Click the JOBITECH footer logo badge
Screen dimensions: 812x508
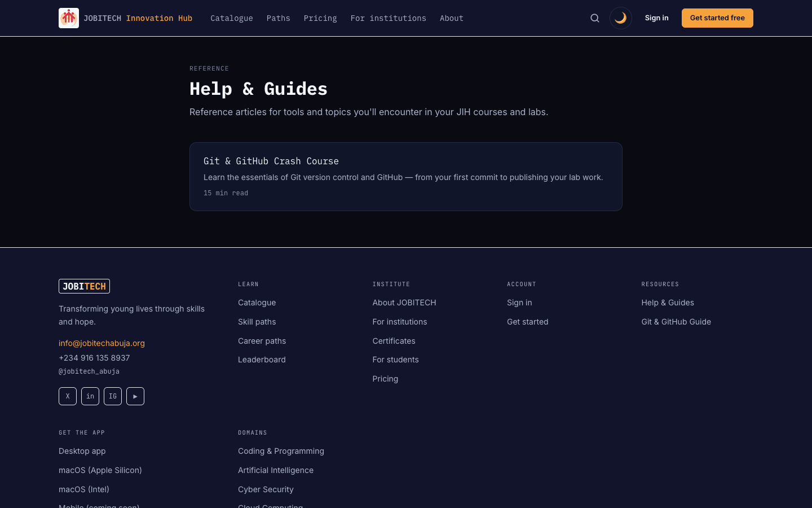[84, 286]
